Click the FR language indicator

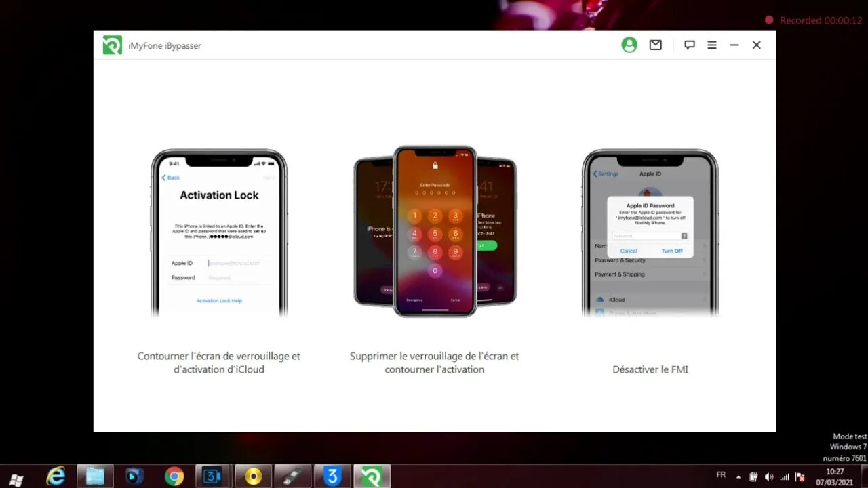pyautogui.click(x=721, y=475)
